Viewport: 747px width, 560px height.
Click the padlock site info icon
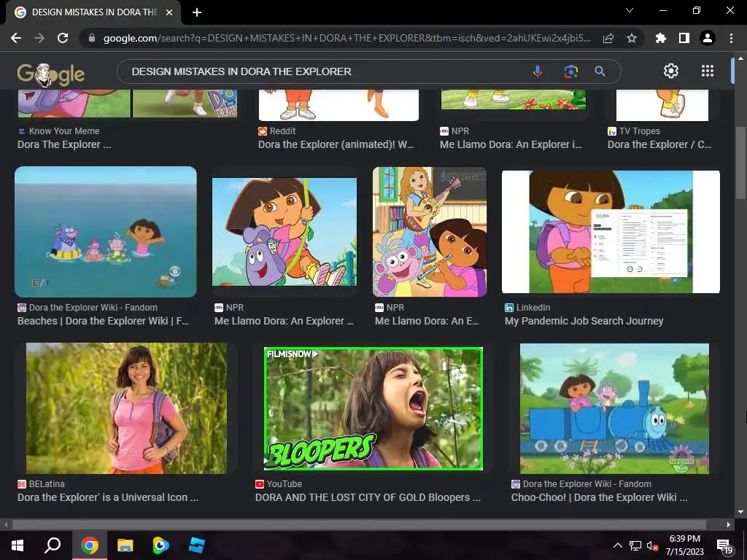pyautogui.click(x=91, y=38)
